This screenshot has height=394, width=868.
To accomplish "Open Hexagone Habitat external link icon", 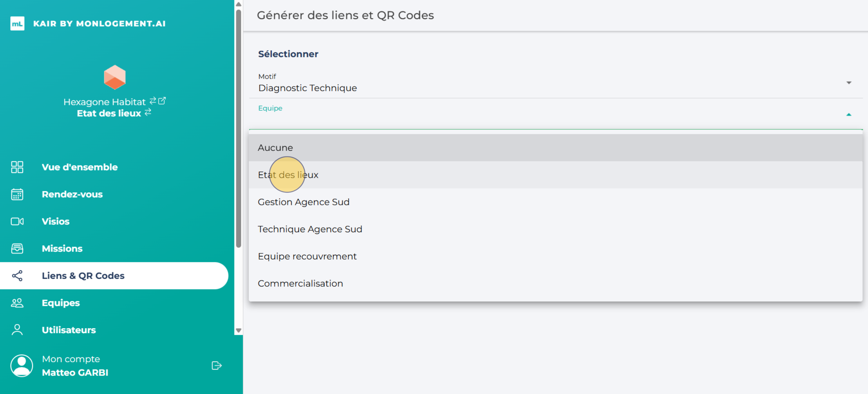I will (162, 101).
